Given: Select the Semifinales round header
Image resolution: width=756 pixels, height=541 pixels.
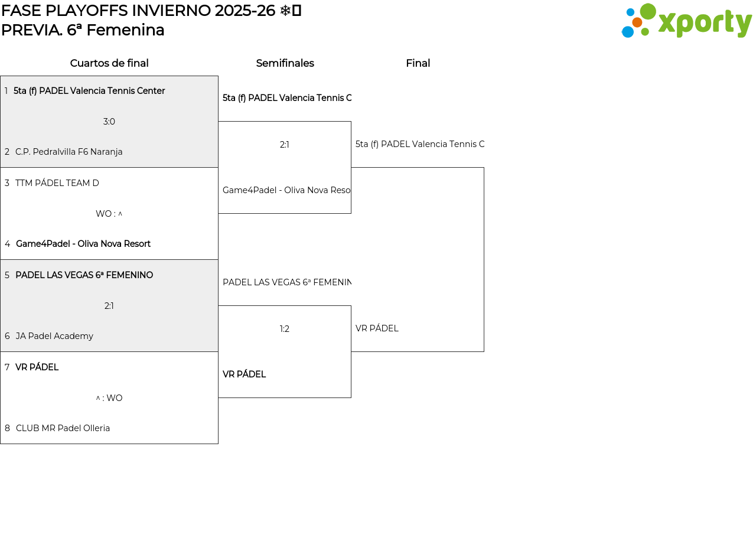Looking at the screenshot, I should pyautogui.click(x=285, y=63).
